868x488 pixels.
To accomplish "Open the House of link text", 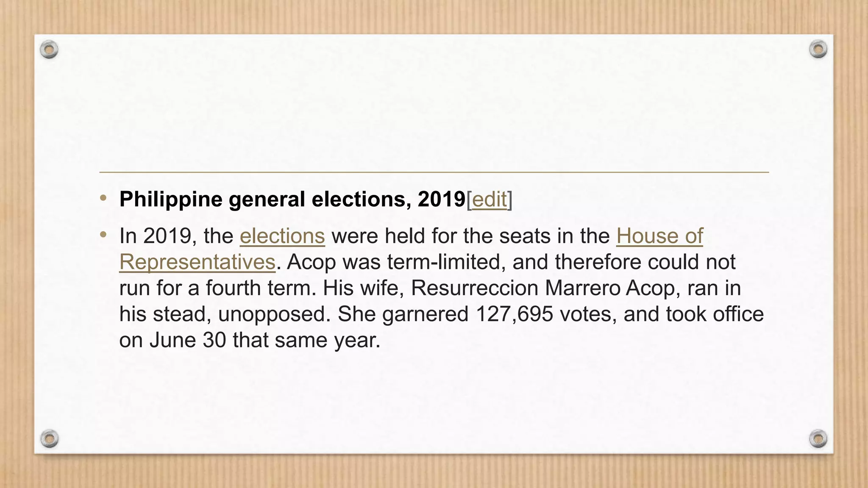I will [x=659, y=236].
